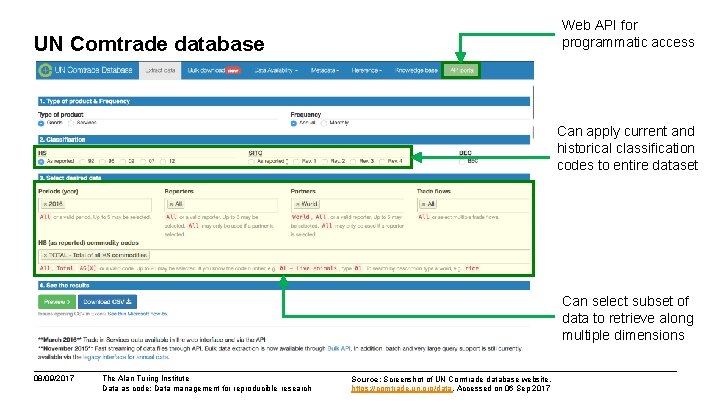Viewport: 720px width, 405px height.
Task: Click inside the Periods (year) input box
Action: [x=96, y=204]
